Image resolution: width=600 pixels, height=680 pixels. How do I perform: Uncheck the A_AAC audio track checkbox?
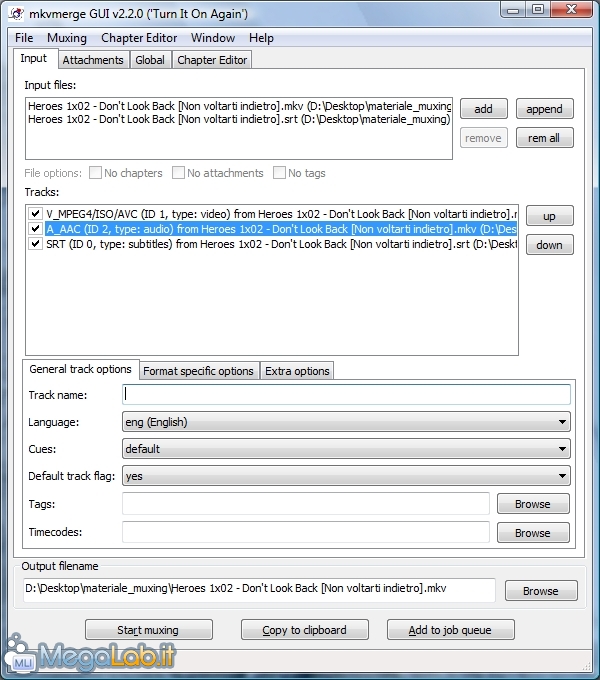(35, 229)
